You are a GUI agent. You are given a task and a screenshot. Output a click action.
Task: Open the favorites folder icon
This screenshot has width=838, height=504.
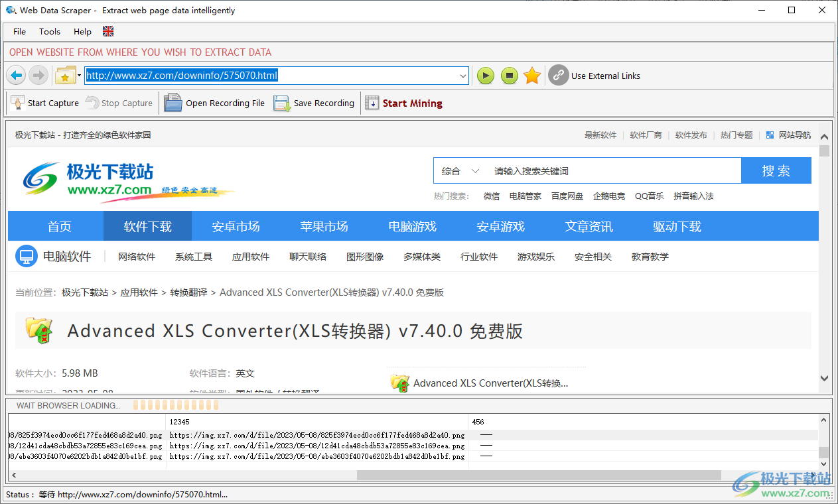pyautogui.click(x=65, y=76)
